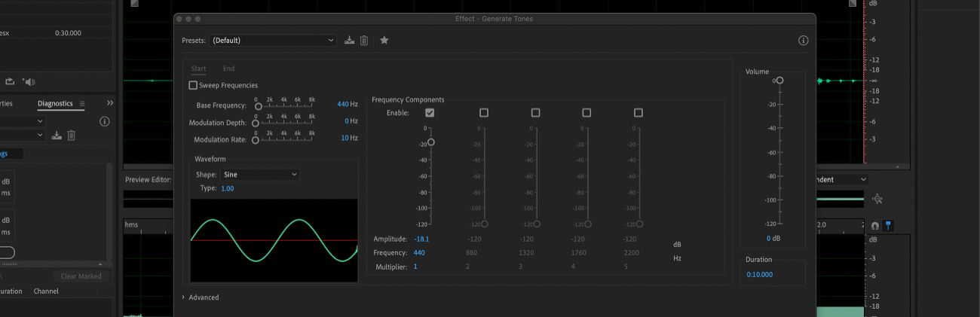This screenshot has height=317, width=980.
Task: Enable Sweep Frequencies checkbox
Action: pyautogui.click(x=193, y=86)
